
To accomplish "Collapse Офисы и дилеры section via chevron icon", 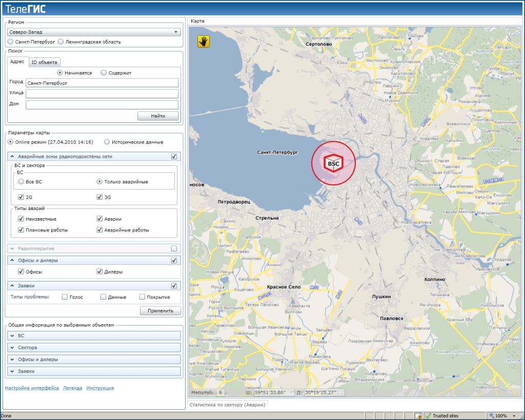I will [12, 260].
